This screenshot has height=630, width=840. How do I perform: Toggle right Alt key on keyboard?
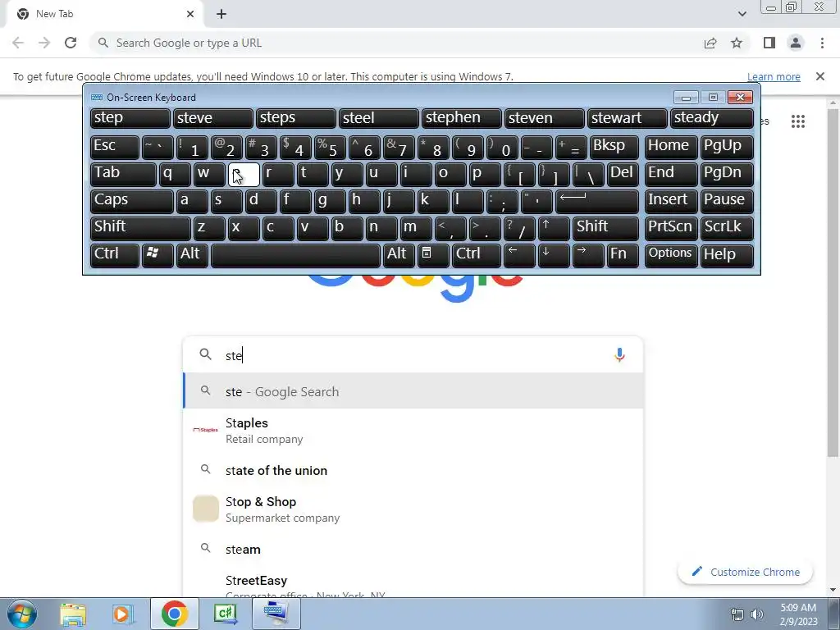(399, 256)
